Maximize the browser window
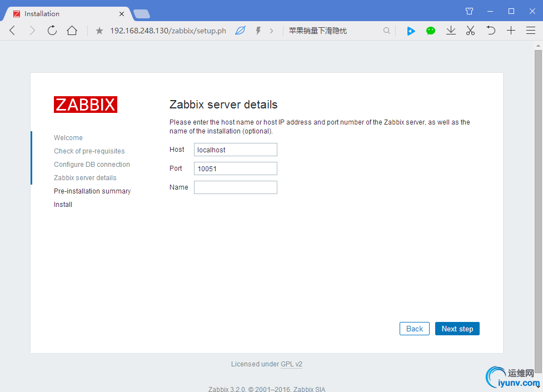Image resolution: width=543 pixels, height=392 pixels. pos(511,11)
